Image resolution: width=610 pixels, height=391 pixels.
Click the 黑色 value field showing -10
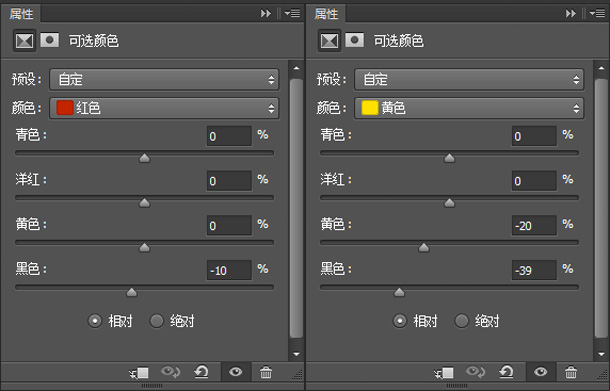[229, 270]
